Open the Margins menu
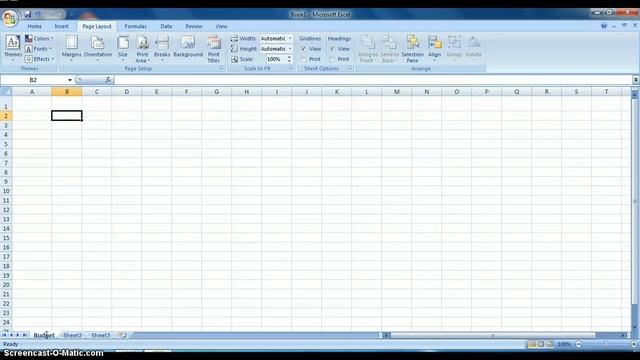 pyautogui.click(x=71, y=49)
